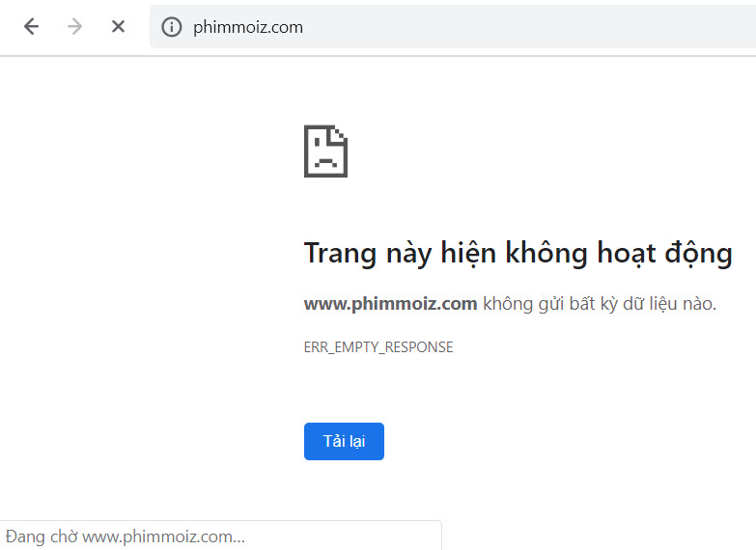Image resolution: width=756 pixels, height=550 pixels.
Task: Open site information icon in address bar
Action: tap(172, 27)
